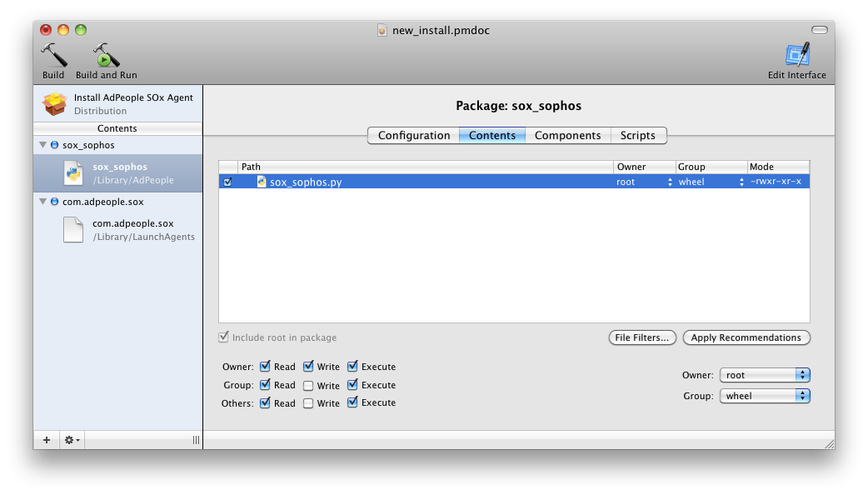Collapse the com.adpeople.sox disclosure triangle

(x=42, y=202)
